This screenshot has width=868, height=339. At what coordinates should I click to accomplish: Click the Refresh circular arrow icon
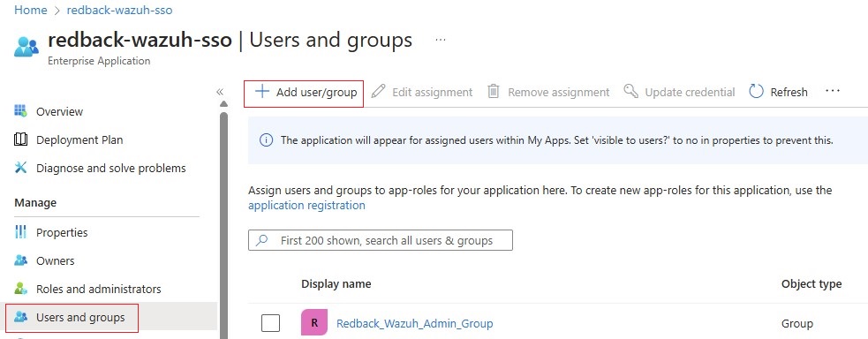coord(756,91)
